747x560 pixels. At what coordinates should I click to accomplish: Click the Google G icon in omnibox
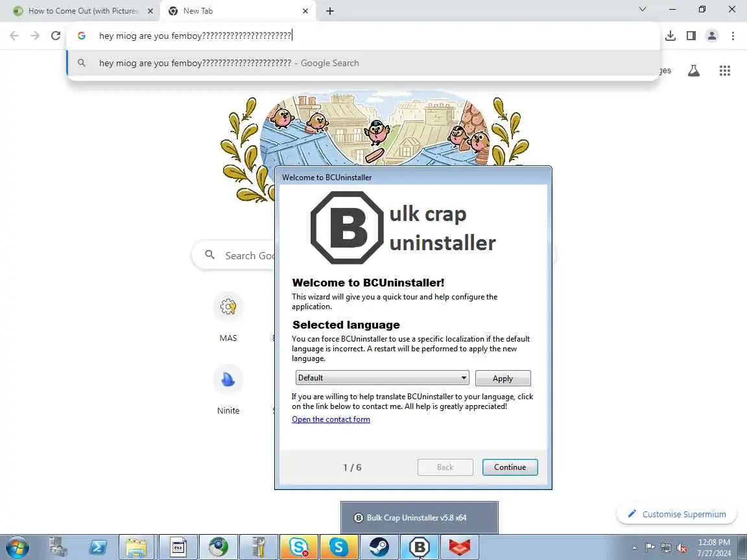coord(82,36)
